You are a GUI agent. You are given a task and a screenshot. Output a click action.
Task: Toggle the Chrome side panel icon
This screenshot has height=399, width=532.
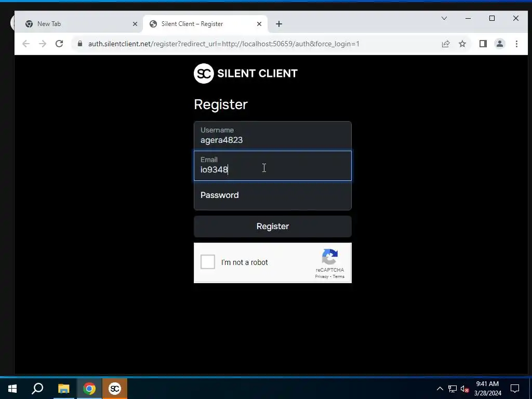tap(483, 44)
